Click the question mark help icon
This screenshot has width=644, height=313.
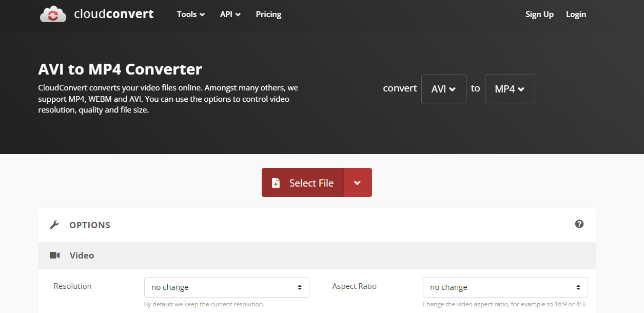point(579,224)
